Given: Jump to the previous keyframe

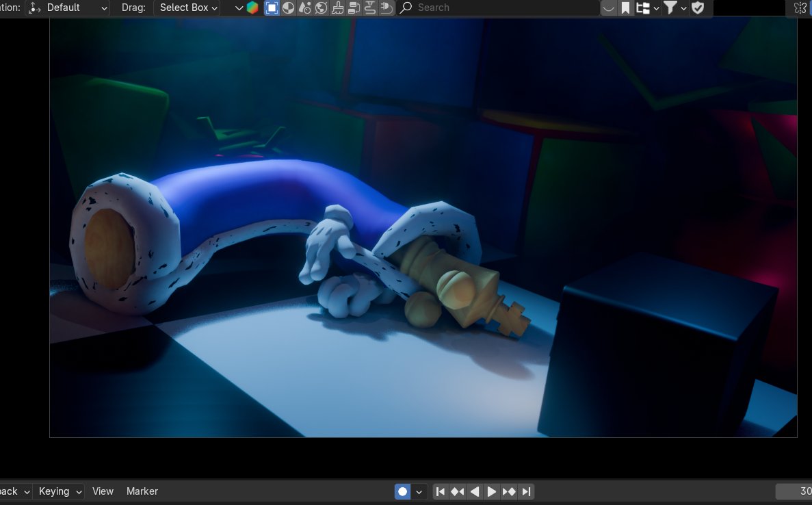Looking at the screenshot, I should click(457, 491).
